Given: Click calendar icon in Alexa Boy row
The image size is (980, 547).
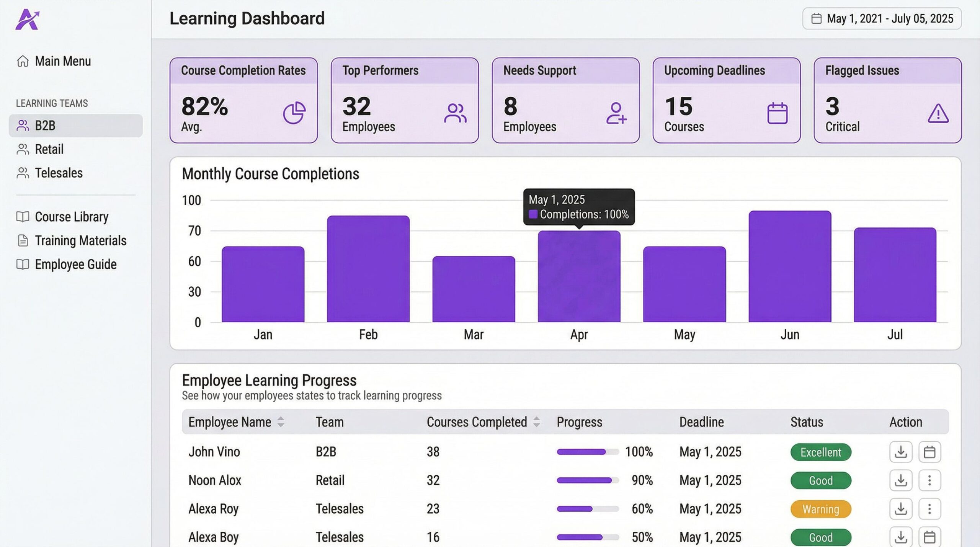Looking at the screenshot, I should tap(929, 537).
